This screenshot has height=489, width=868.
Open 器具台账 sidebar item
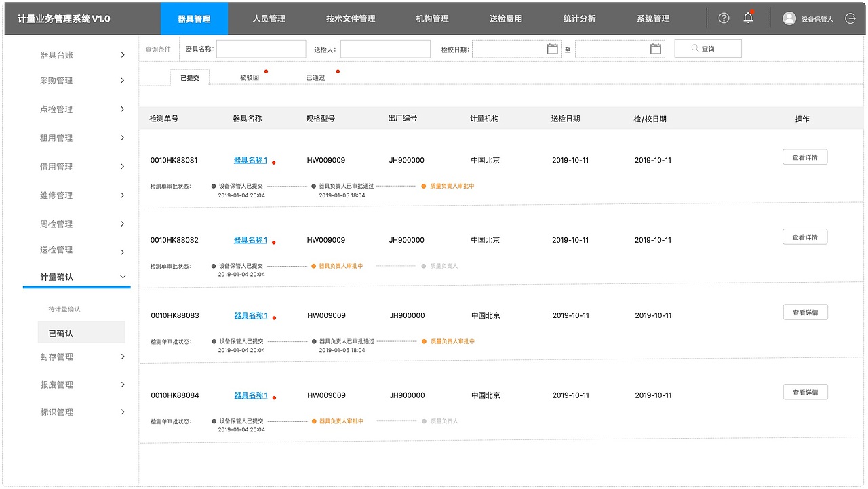56,55
